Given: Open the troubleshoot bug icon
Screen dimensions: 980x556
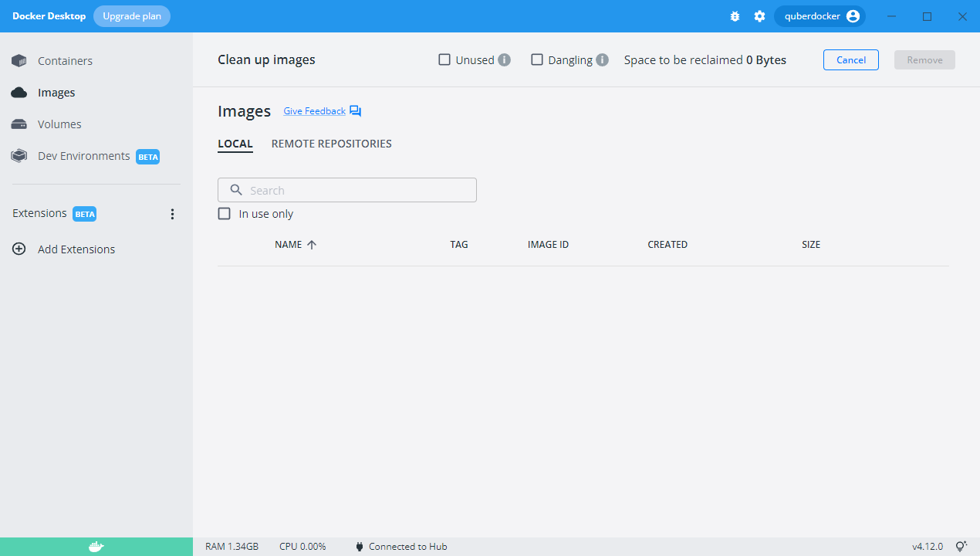Looking at the screenshot, I should (x=735, y=16).
